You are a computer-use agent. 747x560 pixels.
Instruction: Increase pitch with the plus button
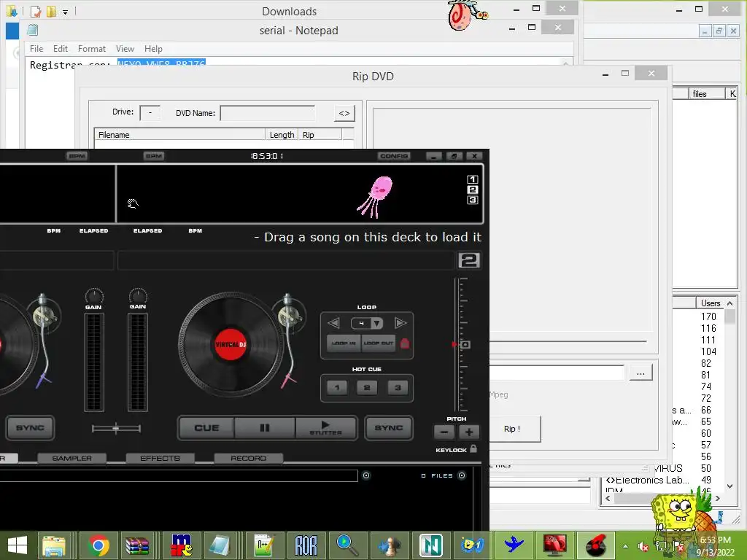pyautogui.click(x=469, y=432)
